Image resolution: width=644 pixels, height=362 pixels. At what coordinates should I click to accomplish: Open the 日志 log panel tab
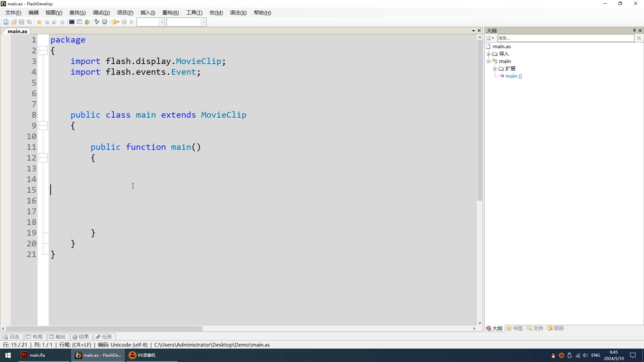coord(11,337)
